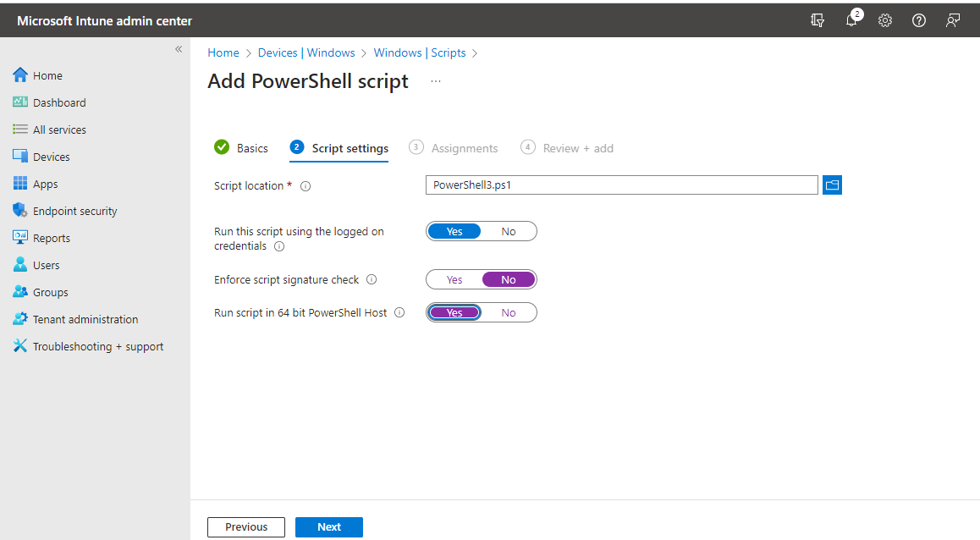Viewport: 980px width, 540px height.
Task: Click the Microsoft Intune admin center title
Action: pyautogui.click(x=104, y=20)
